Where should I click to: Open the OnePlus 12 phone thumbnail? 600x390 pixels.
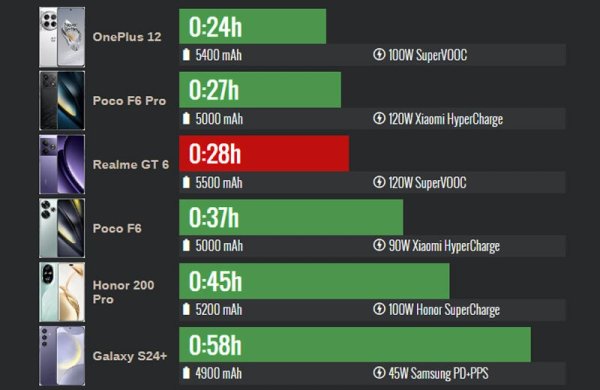click(x=62, y=37)
